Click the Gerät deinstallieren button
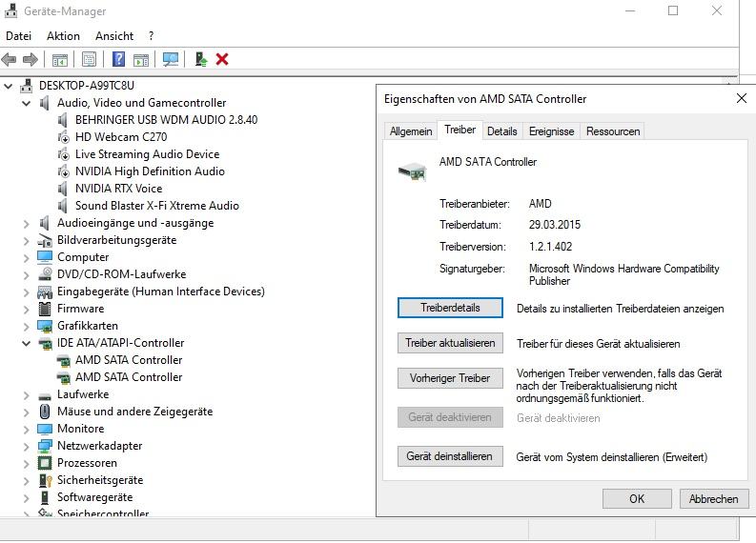Screen dimensions: 756x543 click(x=450, y=455)
